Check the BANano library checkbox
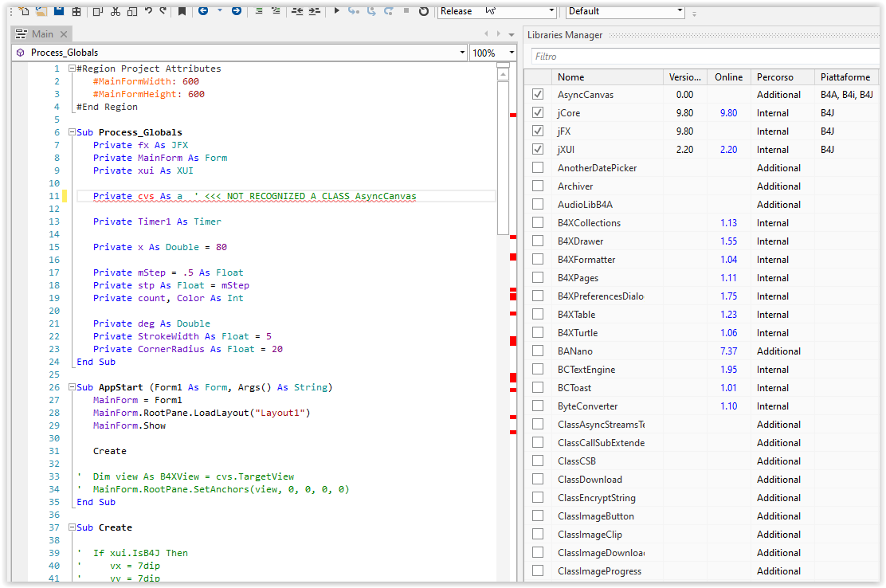Screen dimensions: 886x588 (538, 351)
